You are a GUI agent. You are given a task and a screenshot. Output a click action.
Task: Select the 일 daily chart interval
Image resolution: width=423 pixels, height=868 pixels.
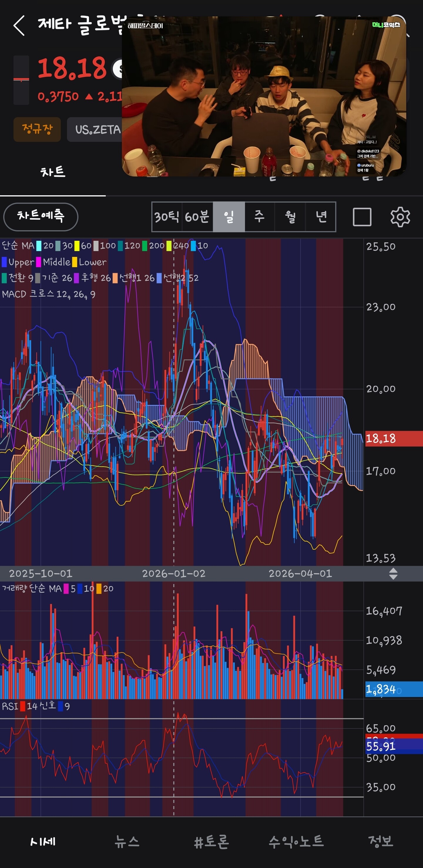(229, 217)
